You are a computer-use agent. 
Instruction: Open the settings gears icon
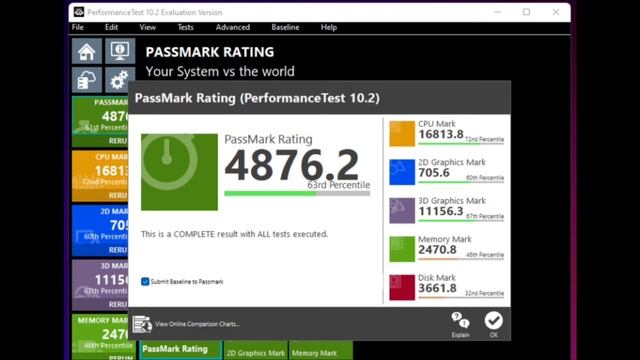tap(120, 80)
